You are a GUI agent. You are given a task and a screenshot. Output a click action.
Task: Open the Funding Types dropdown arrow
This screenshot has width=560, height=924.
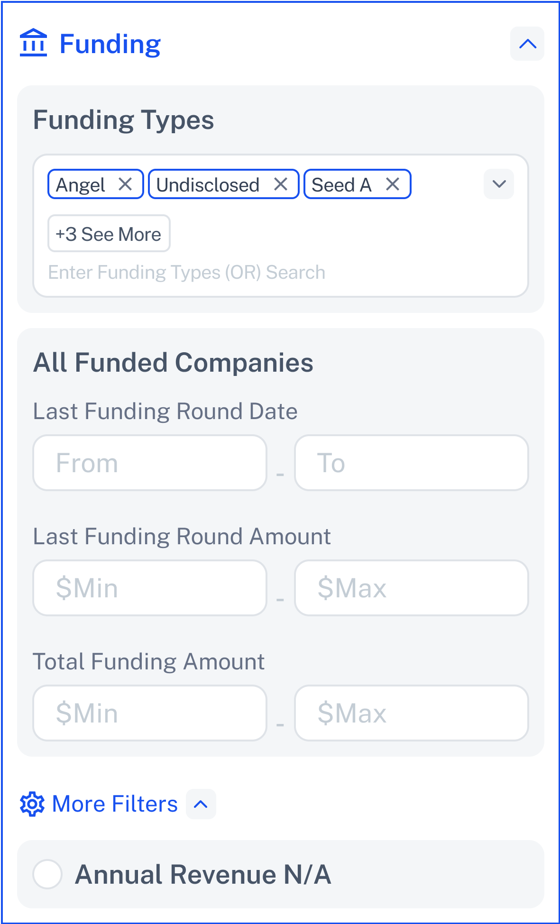(499, 184)
